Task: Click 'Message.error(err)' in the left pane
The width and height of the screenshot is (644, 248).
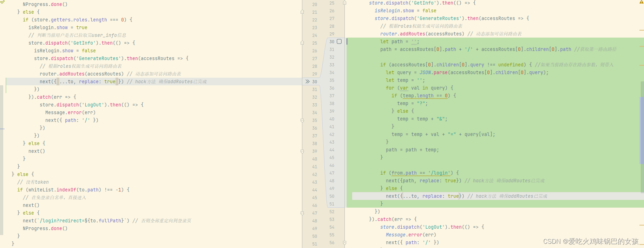Action: click(71, 112)
